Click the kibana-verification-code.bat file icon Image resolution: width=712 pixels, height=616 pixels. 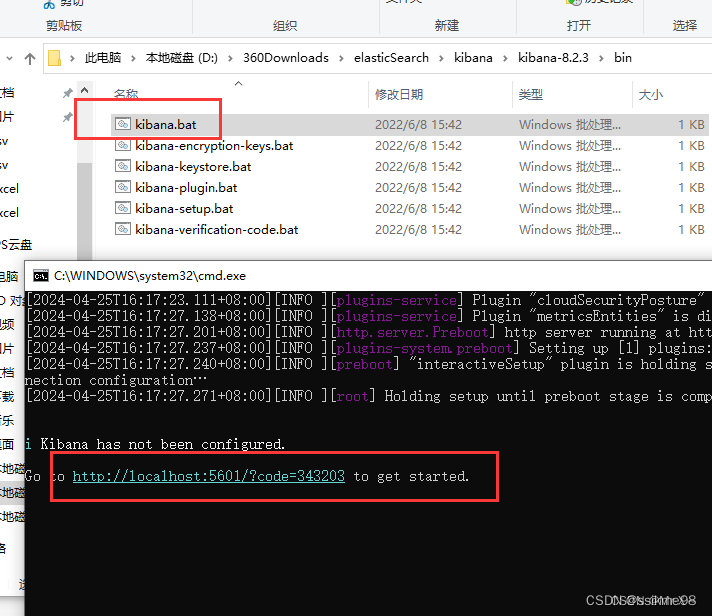(x=123, y=229)
